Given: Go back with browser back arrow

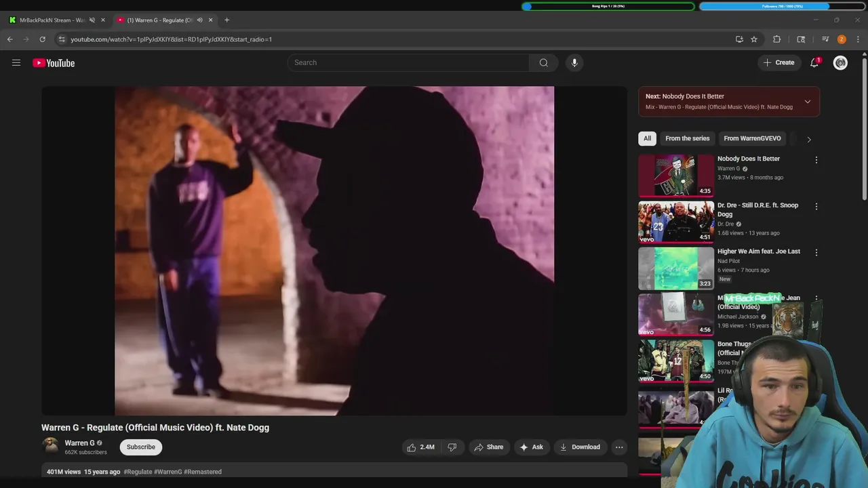Looking at the screenshot, I should point(10,39).
